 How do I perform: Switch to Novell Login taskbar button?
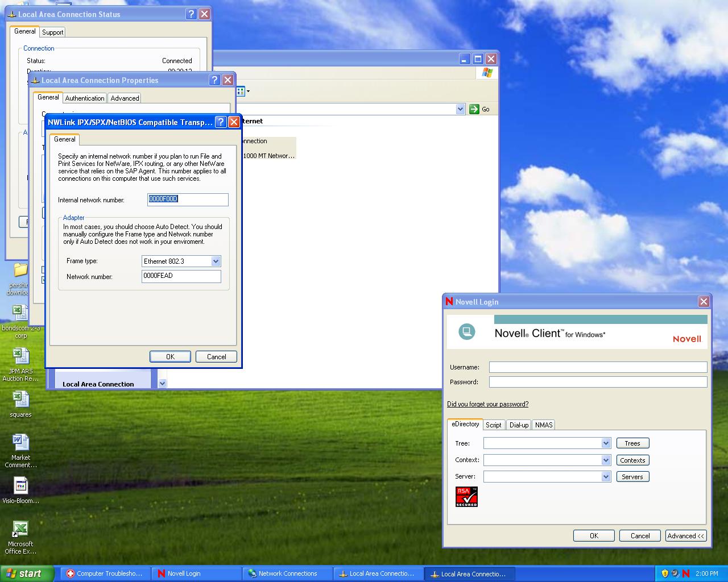pyautogui.click(x=196, y=573)
